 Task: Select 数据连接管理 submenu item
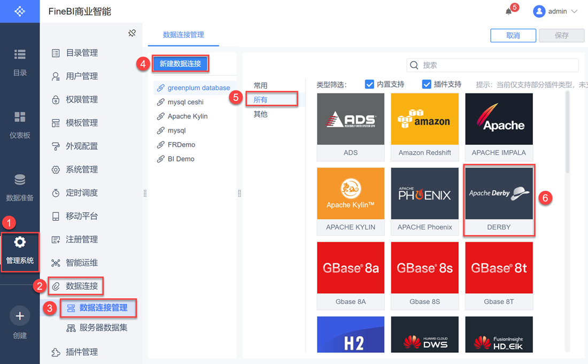pos(97,308)
